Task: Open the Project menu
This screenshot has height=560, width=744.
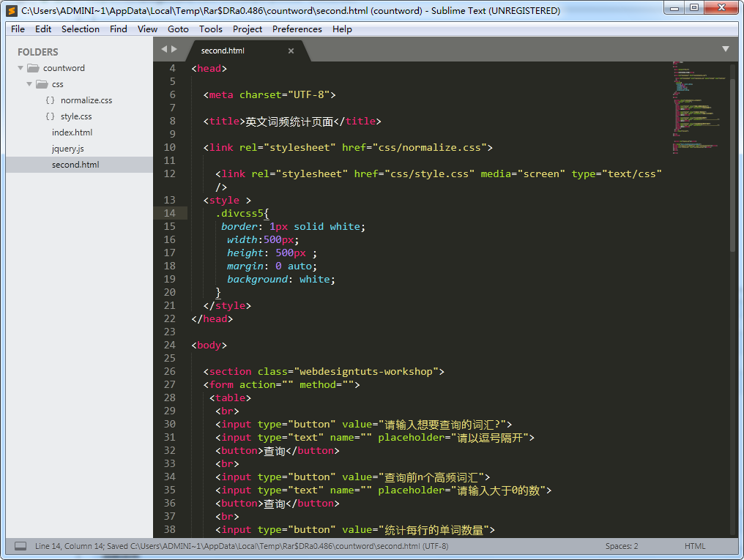Action: tap(248, 29)
